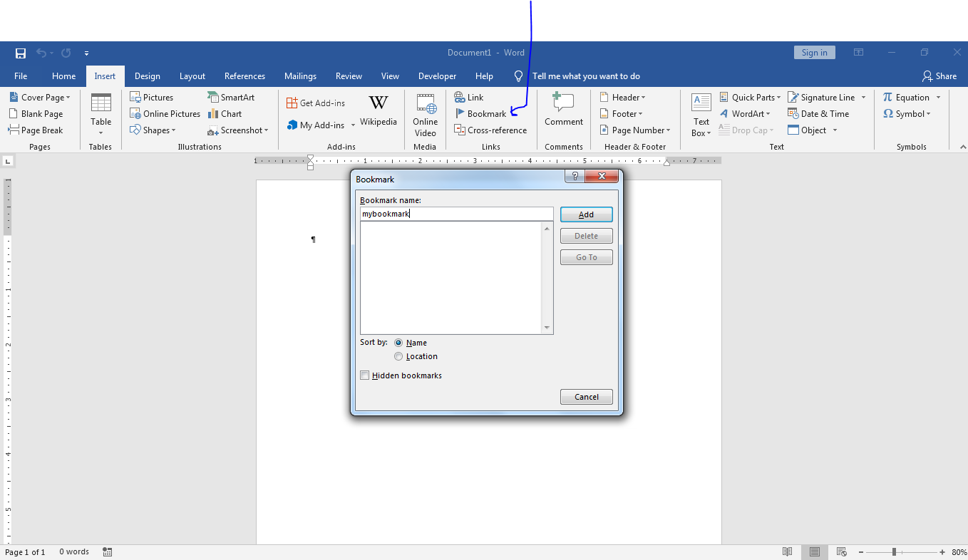Viewport: 968px width, 560px height.
Task: Click inside the Bookmark name field
Action: pyautogui.click(x=456, y=213)
